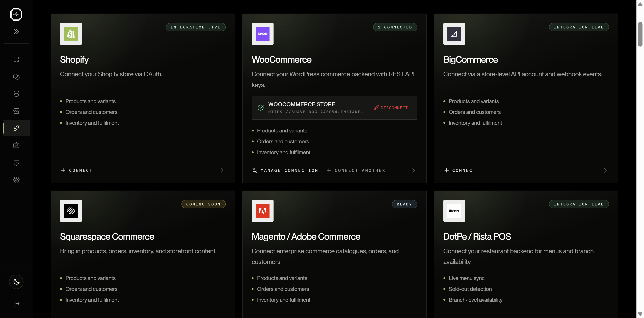Open the dashboard grid icon in sidebar

[x=16, y=59]
